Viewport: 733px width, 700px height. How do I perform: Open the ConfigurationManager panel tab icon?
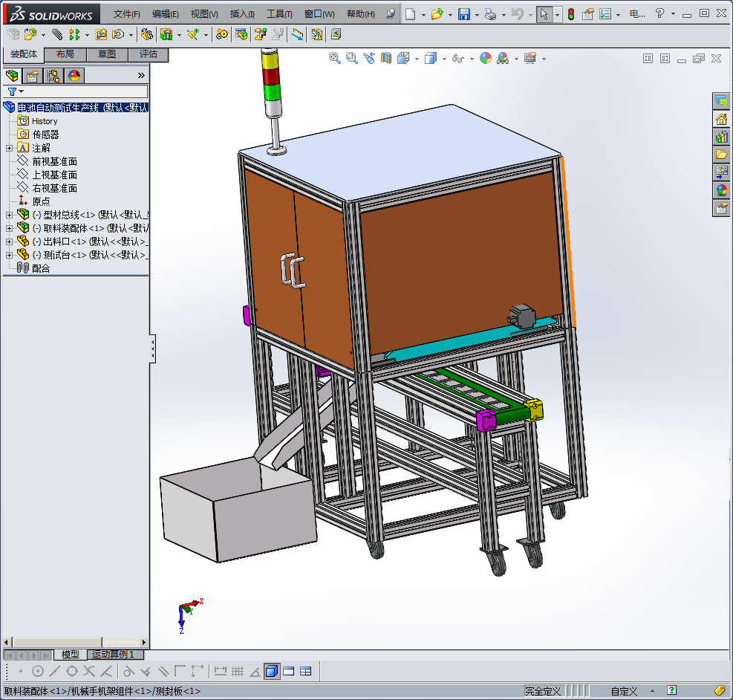[x=53, y=75]
